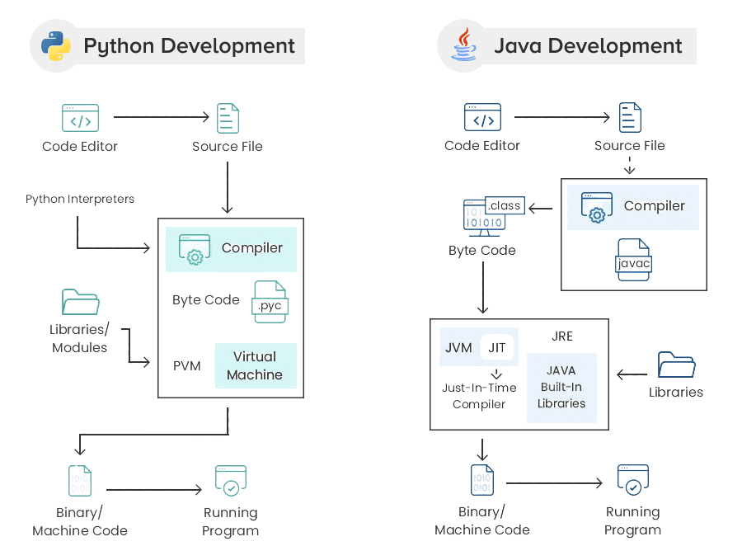The image size is (742, 560).
Task: Click the Java Development title
Action: (588, 46)
